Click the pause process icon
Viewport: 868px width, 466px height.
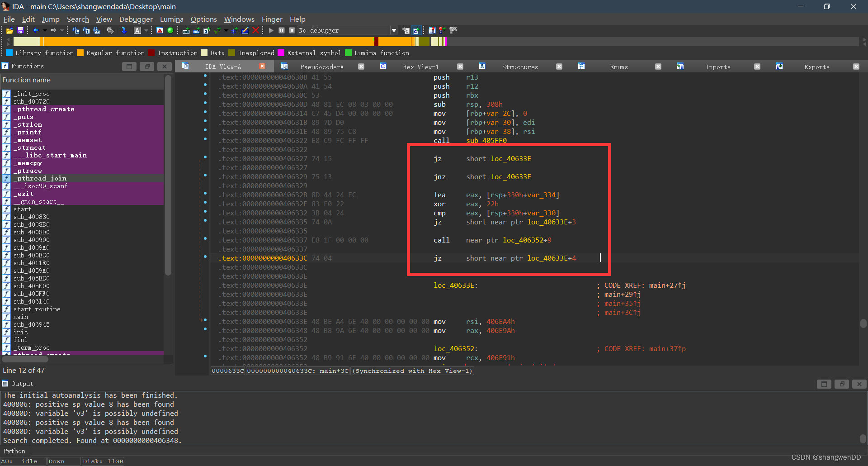pos(281,30)
